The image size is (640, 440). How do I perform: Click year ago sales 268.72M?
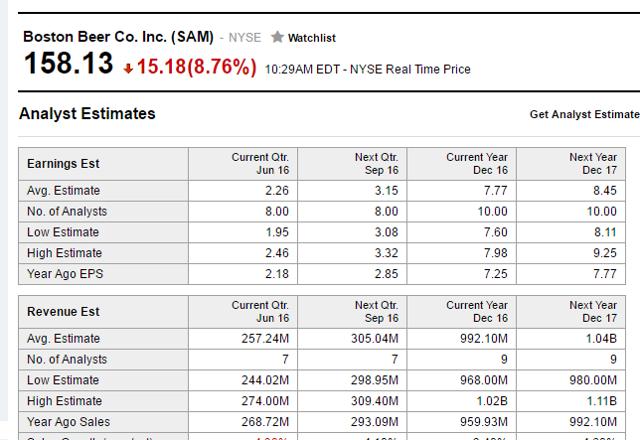pyautogui.click(x=265, y=422)
